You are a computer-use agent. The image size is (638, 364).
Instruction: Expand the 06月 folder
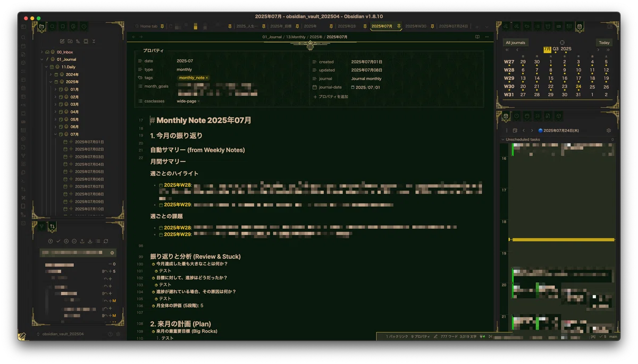55,126
